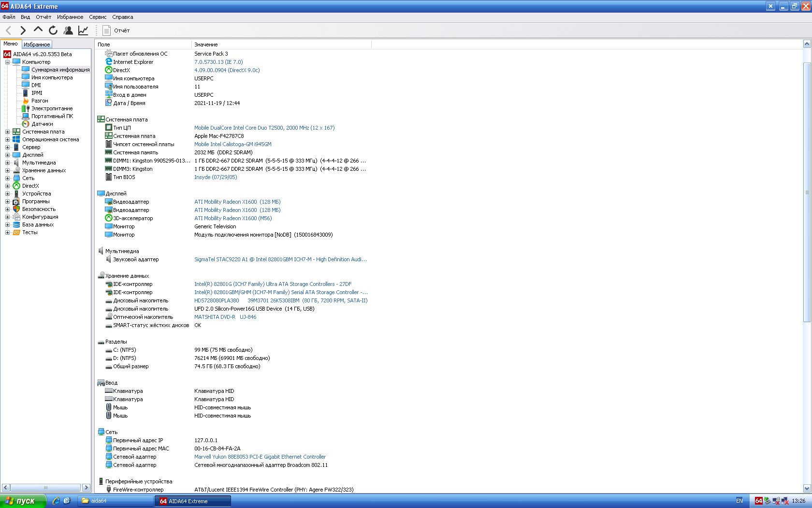Screen dimensions: 812x508
Task: Expand the Тесты tree node
Action: pos(7,232)
